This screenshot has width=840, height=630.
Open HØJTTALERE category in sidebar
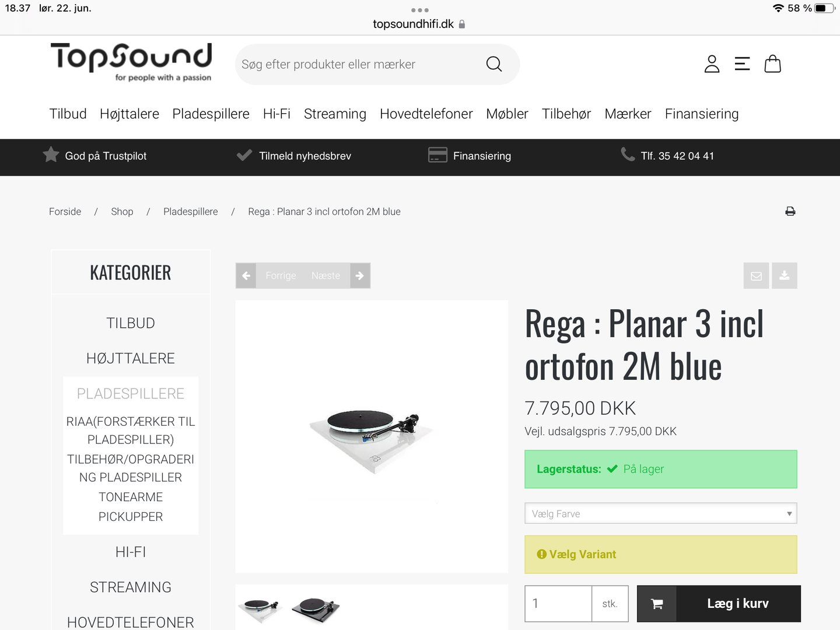tap(131, 358)
